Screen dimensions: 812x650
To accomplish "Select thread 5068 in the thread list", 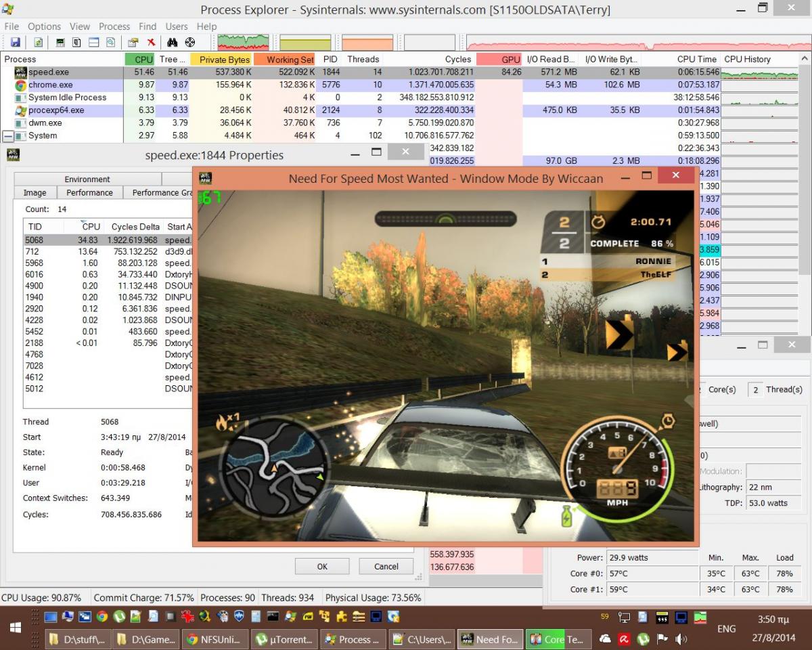I will click(x=108, y=240).
